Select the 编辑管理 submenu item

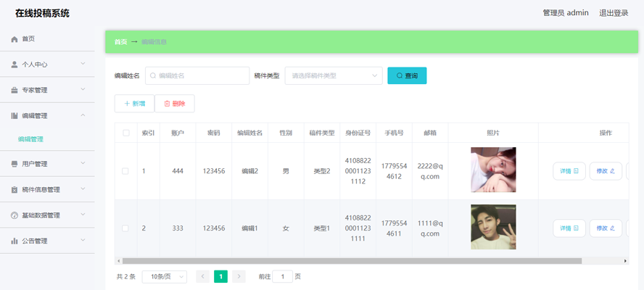coord(31,139)
